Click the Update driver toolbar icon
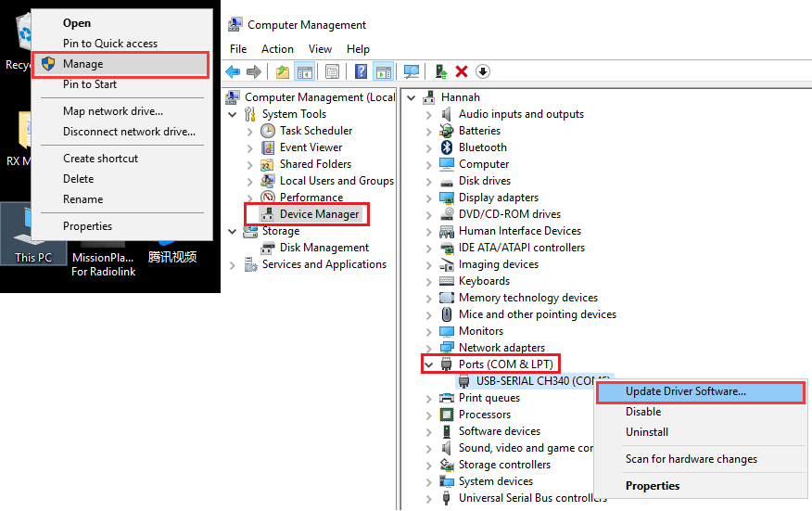Viewport: 812px width, 511px height. 441,72
